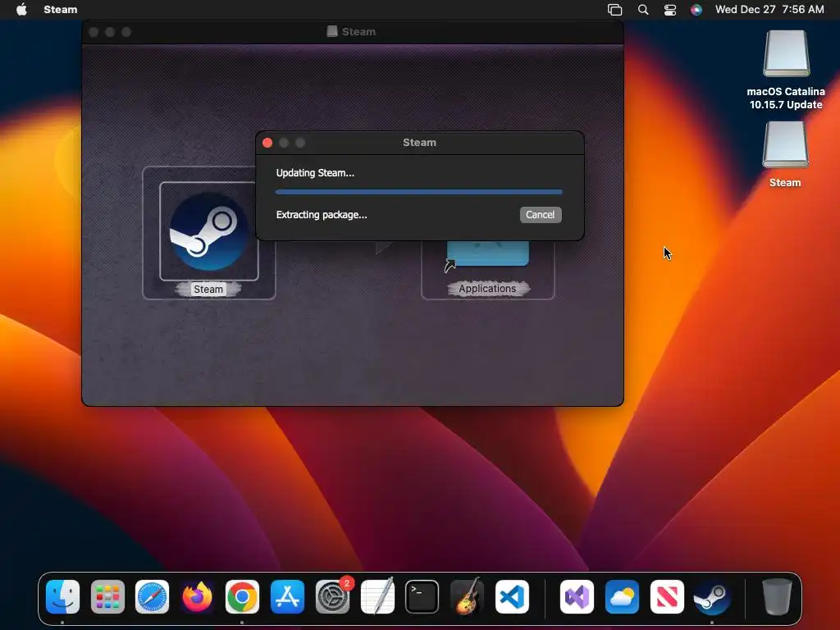Open the Steam menu in menu bar
This screenshot has height=630, width=840.
(x=61, y=10)
